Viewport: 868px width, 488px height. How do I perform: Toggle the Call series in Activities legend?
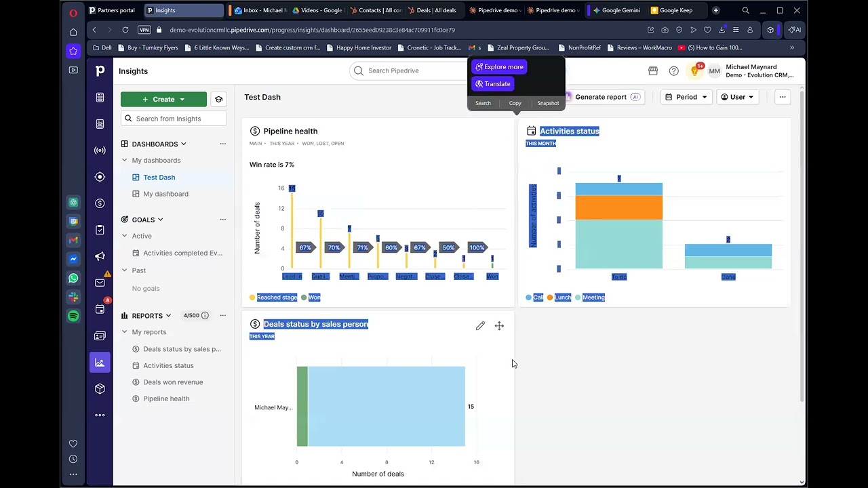pyautogui.click(x=534, y=298)
